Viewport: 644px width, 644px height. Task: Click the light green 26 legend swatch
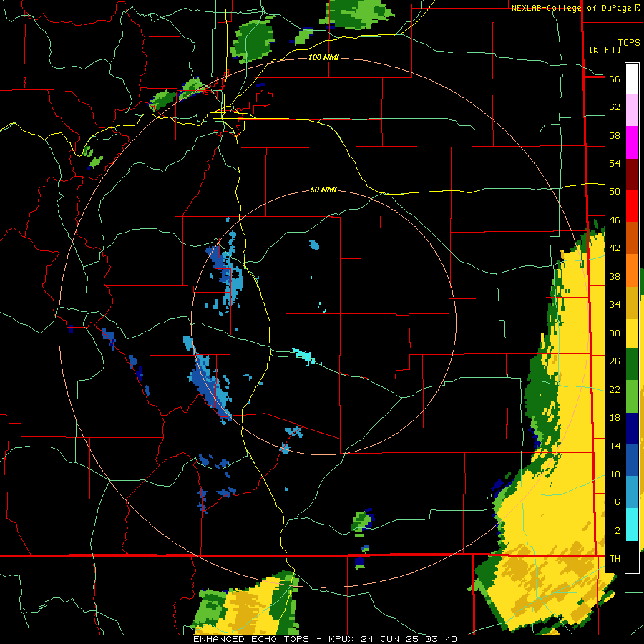(632, 396)
